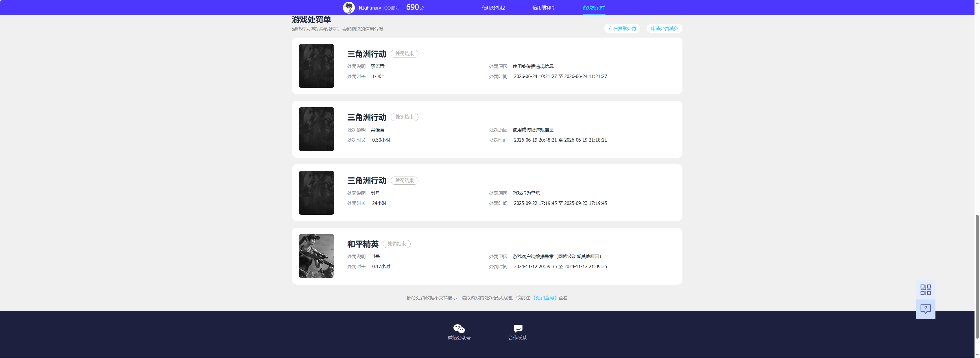Click 三角洲行动 title of 1小时 penalty
980x358 pixels.
click(366, 54)
